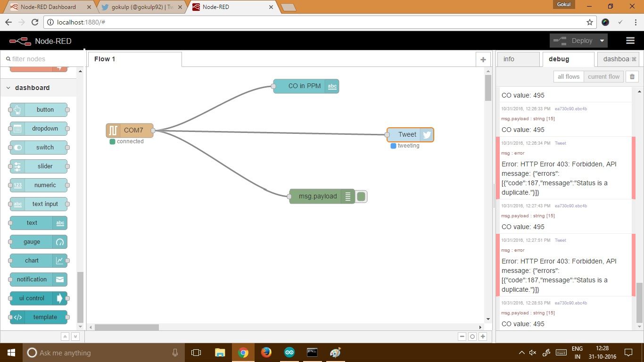Clear debug messages with the trash icon
This screenshot has width=644, height=362.
tap(632, 76)
